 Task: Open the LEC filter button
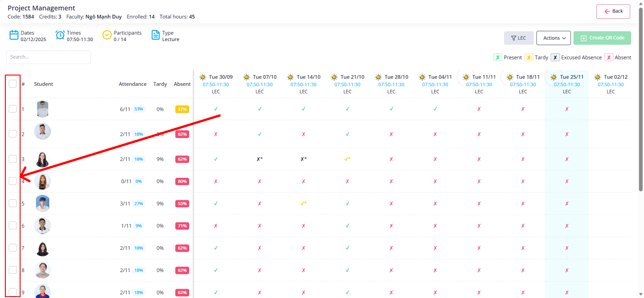(518, 38)
